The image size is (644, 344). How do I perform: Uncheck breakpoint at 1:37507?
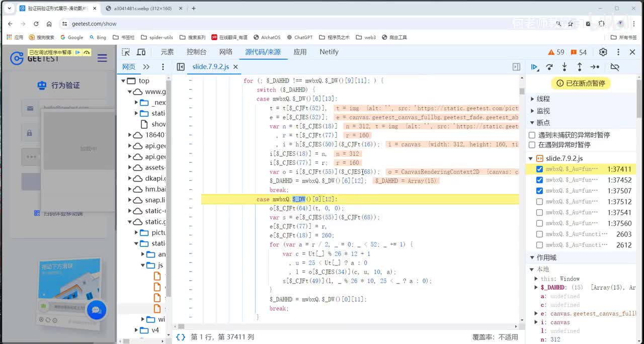(x=539, y=191)
